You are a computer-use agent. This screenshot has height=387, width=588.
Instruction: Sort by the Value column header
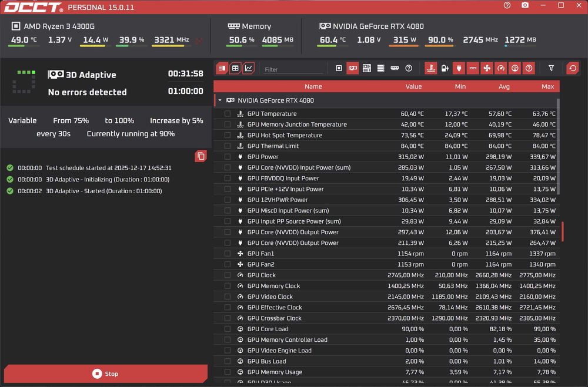click(413, 86)
